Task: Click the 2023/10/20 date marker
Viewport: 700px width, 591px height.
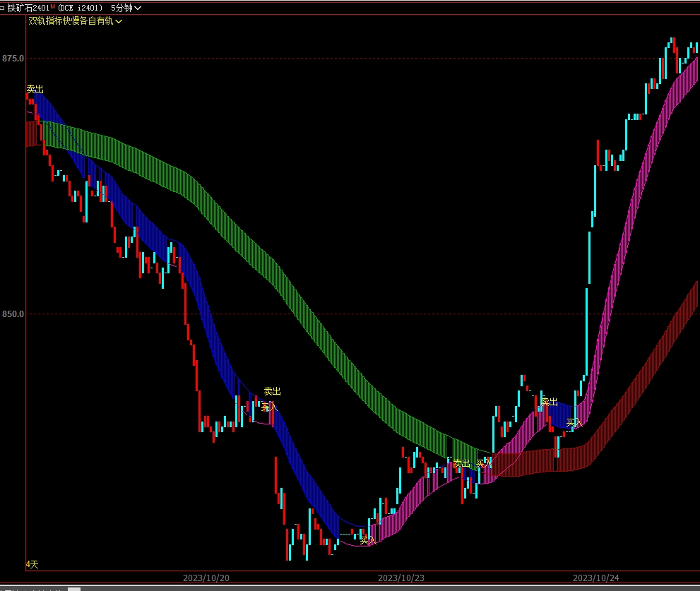Action: tap(206, 578)
